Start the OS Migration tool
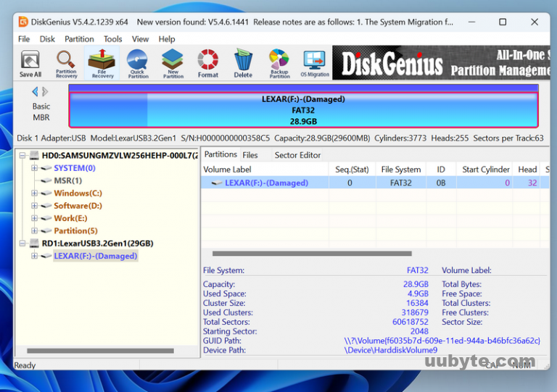The image size is (557, 392). tap(314, 63)
